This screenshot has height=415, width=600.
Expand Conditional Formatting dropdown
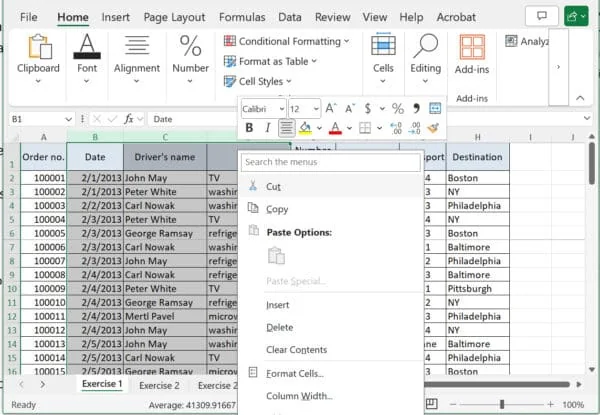(x=346, y=41)
